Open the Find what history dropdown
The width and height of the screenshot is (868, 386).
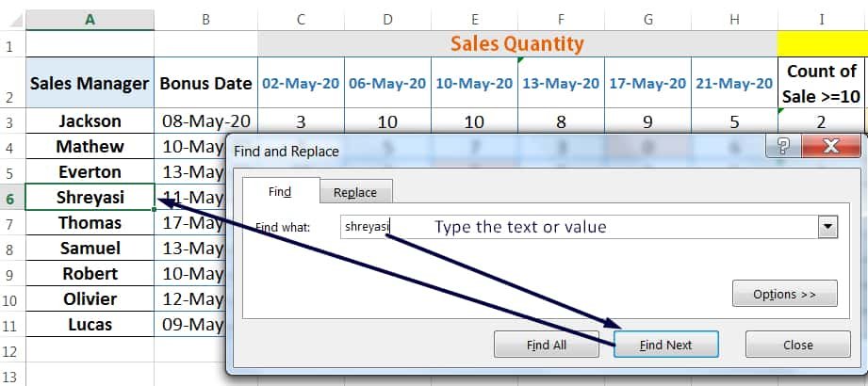[x=828, y=227]
